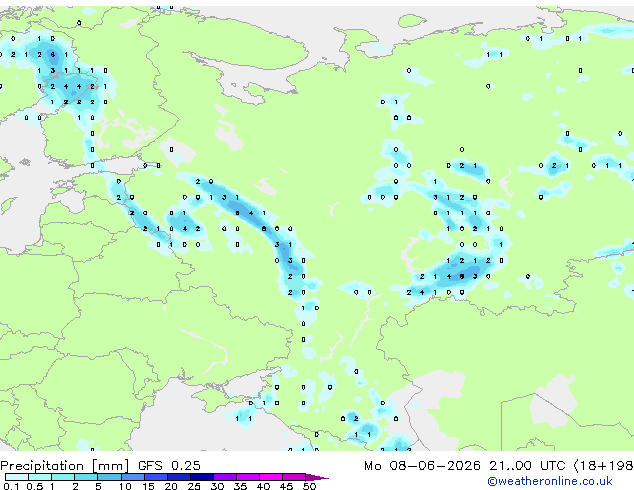This screenshot has width=634, height=490.
Task: Select the "GFS 0.25" model label
Action: (x=169, y=466)
